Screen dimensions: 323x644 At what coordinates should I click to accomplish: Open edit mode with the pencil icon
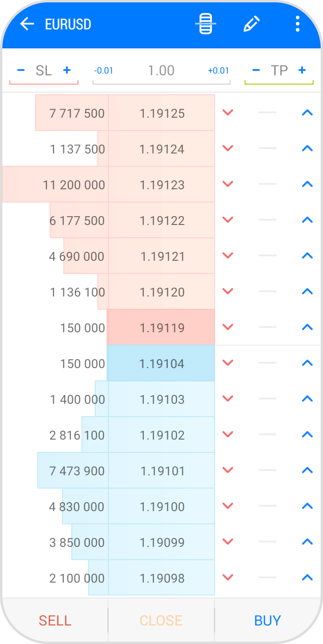click(252, 24)
